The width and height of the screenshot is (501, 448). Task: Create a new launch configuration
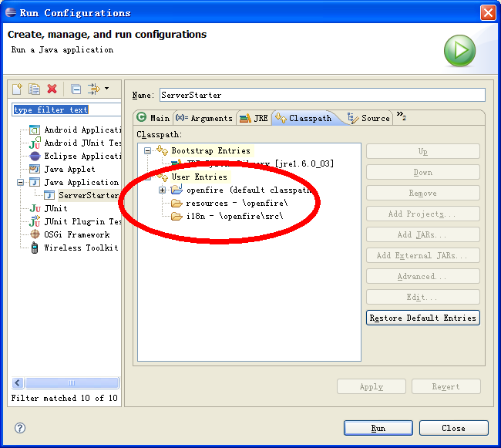(17, 89)
